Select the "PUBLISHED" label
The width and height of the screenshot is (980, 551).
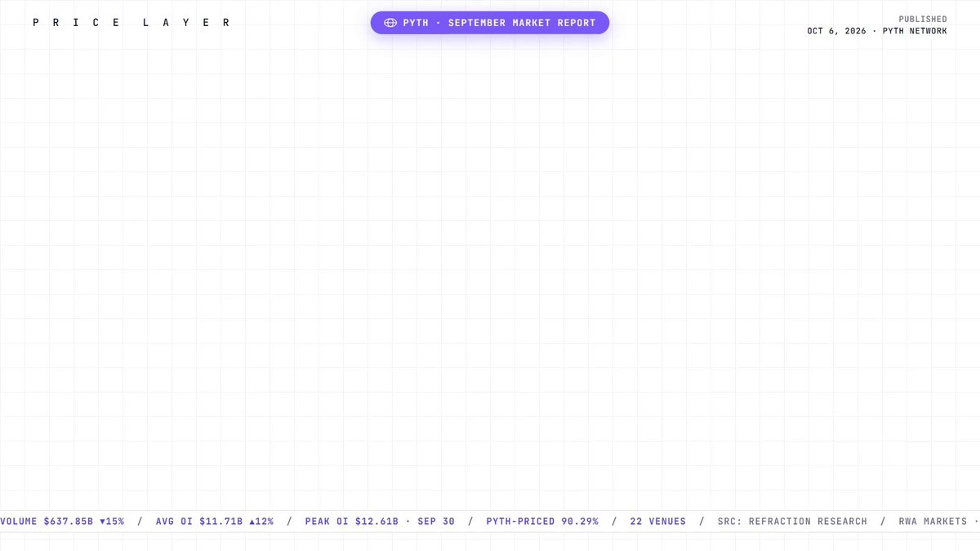point(923,19)
